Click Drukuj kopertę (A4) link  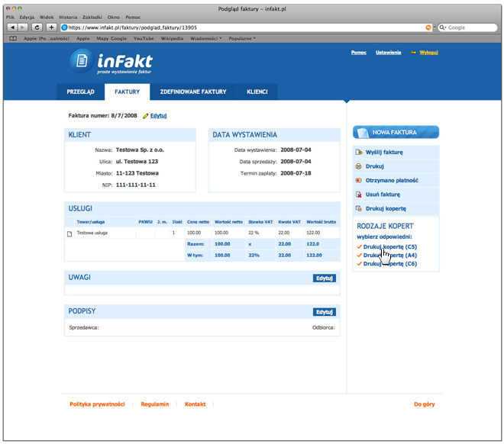coord(390,256)
